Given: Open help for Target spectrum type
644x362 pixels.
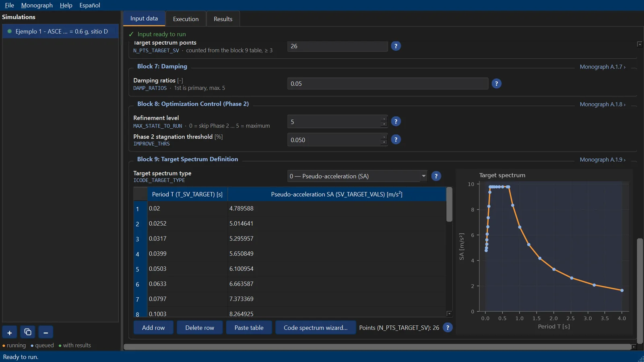Looking at the screenshot, I should [436, 176].
